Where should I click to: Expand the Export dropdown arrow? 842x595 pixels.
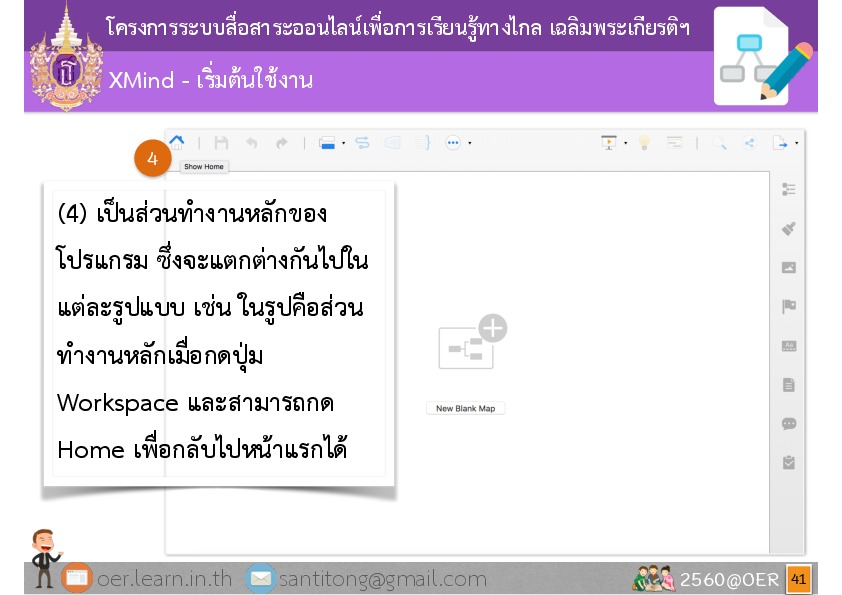pyautogui.click(x=796, y=143)
